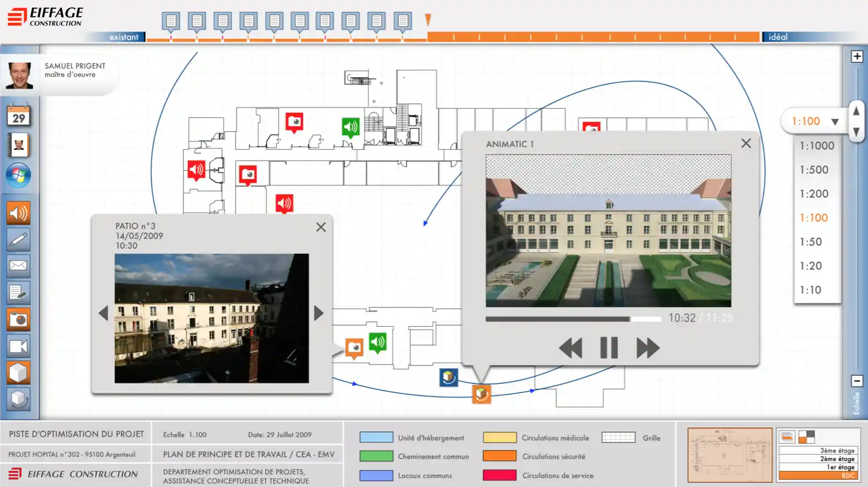This screenshot has width=868, height=487.
Task: Switch to the 3ème étage floor
Action: tap(837, 450)
